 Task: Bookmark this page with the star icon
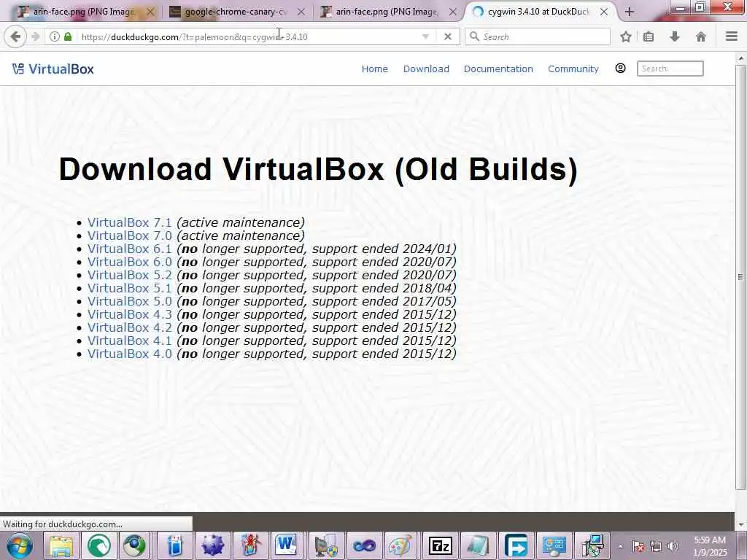(626, 36)
